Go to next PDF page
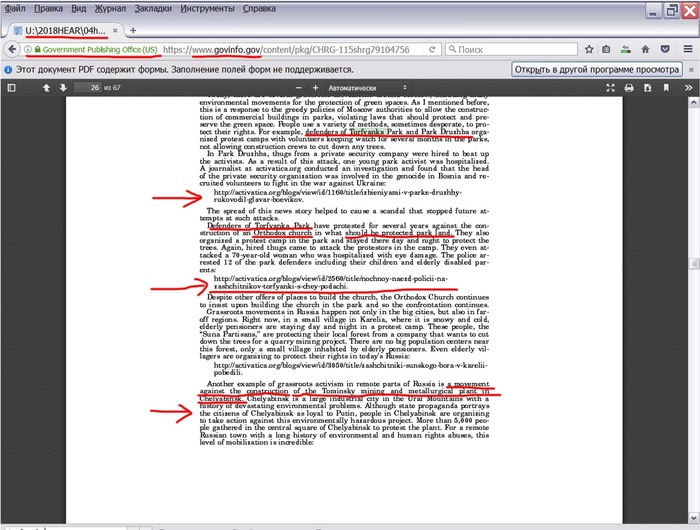Viewport: 700px width, 530px height. point(63,88)
